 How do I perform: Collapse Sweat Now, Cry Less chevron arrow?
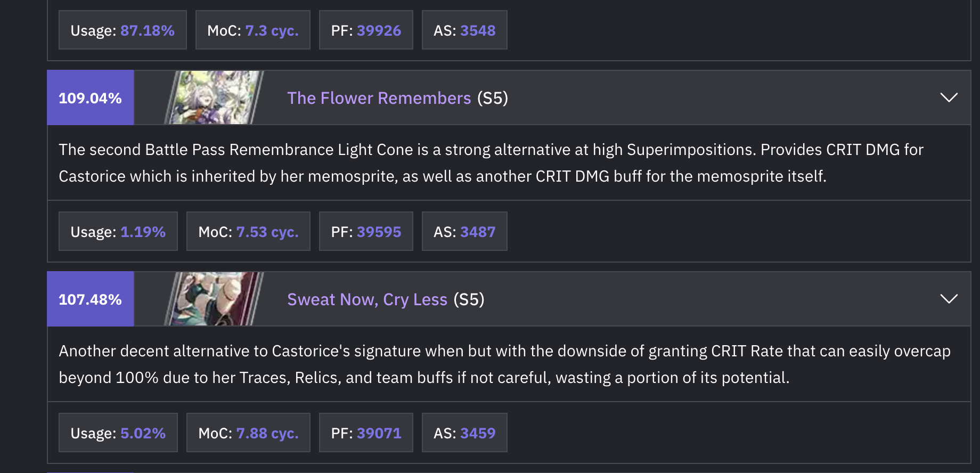(x=949, y=299)
